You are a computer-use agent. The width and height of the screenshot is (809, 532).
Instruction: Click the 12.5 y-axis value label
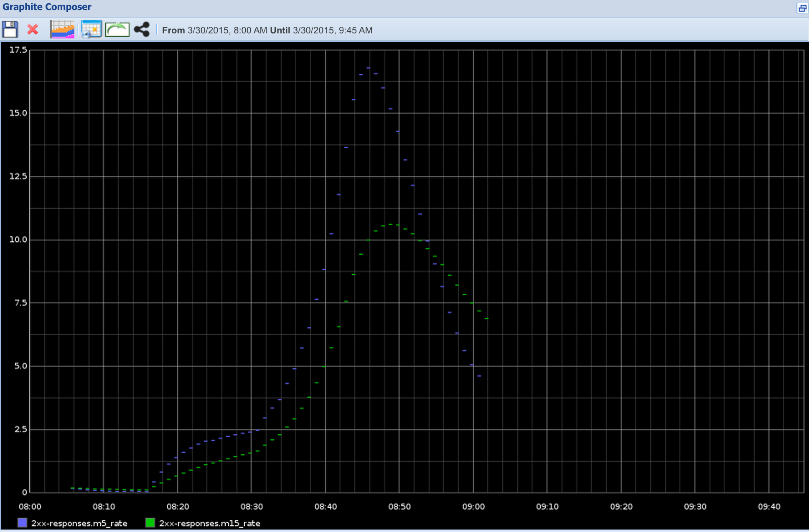[18, 176]
